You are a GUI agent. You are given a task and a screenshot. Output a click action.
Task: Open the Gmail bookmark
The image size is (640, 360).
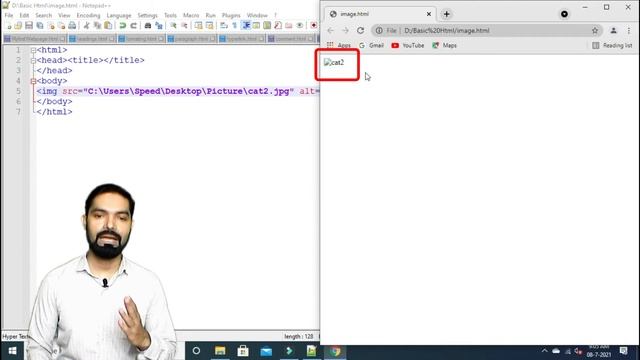(x=371, y=45)
